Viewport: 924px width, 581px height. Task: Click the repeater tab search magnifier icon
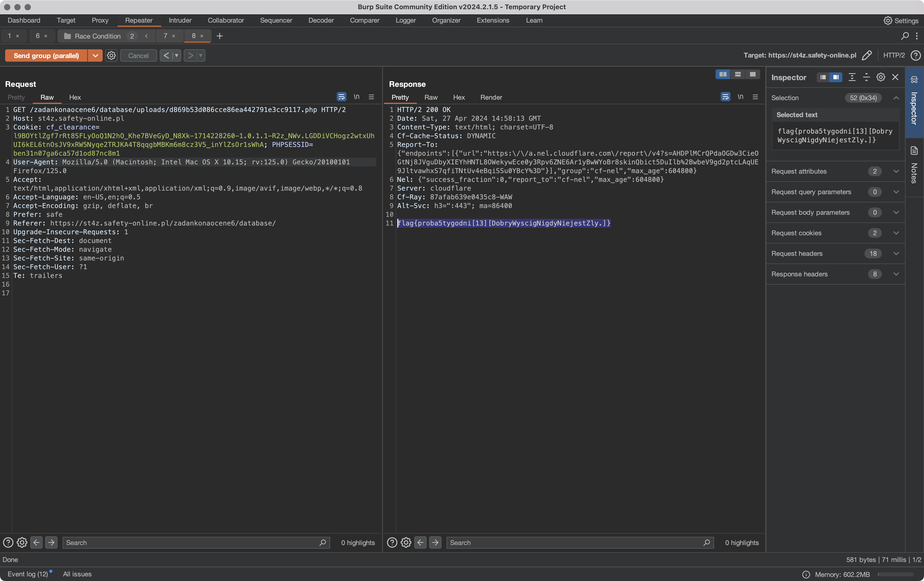[x=904, y=36]
